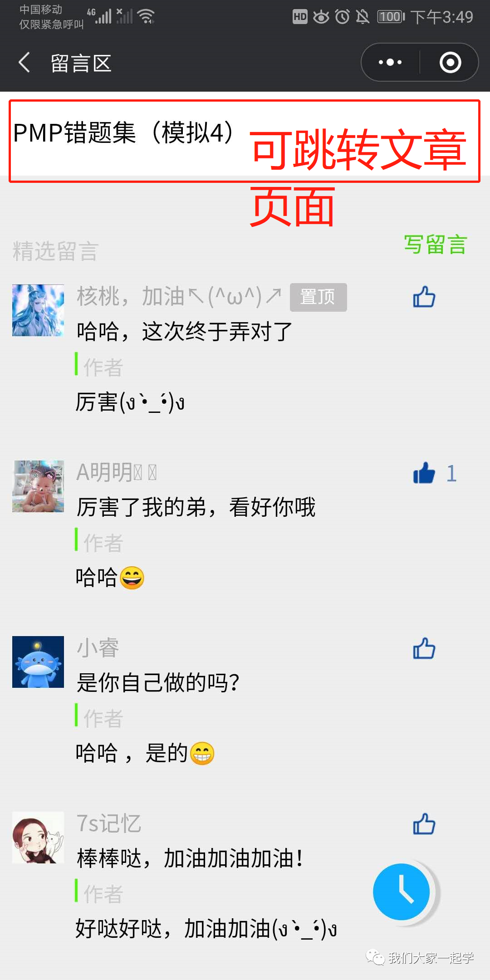Tap the WiFi status bar icon
Image resolution: width=490 pixels, height=980 pixels.
[x=146, y=16]
